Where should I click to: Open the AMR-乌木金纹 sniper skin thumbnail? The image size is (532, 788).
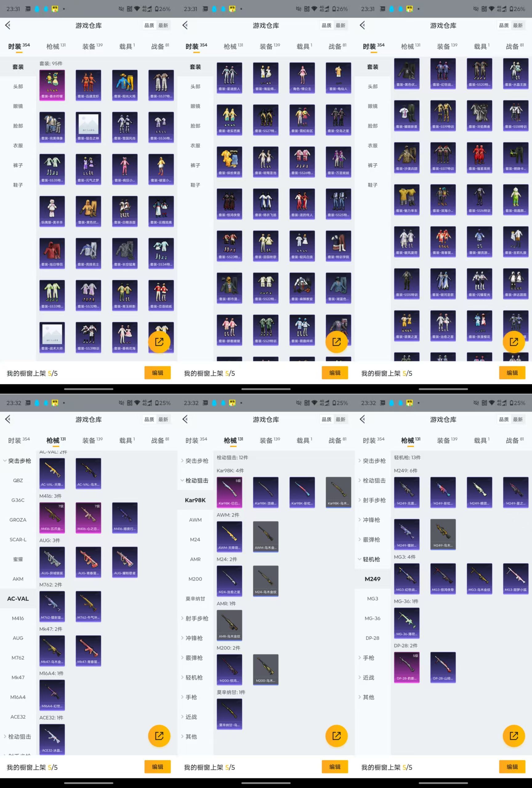click(229, 625)
